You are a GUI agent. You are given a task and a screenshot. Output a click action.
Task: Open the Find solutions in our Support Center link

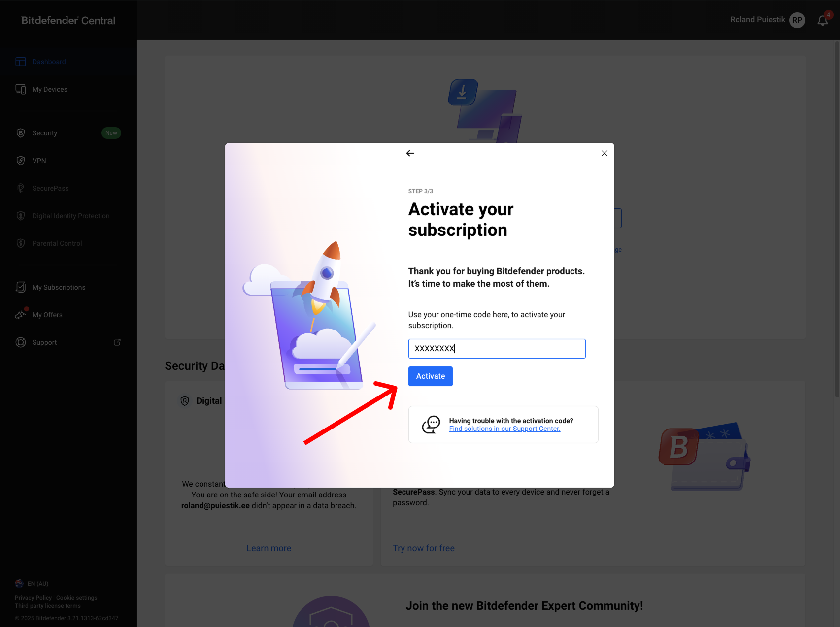click(x=504, y=429)
